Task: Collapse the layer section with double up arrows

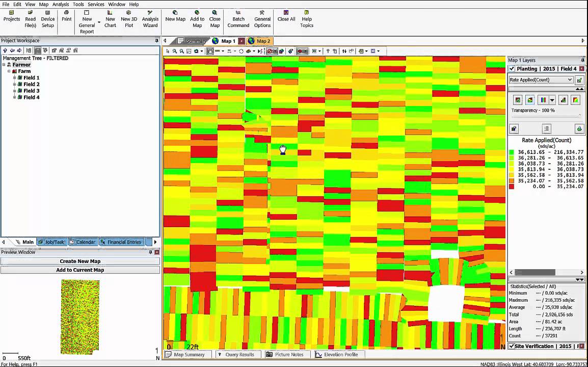Action: [x=579, y=89]
